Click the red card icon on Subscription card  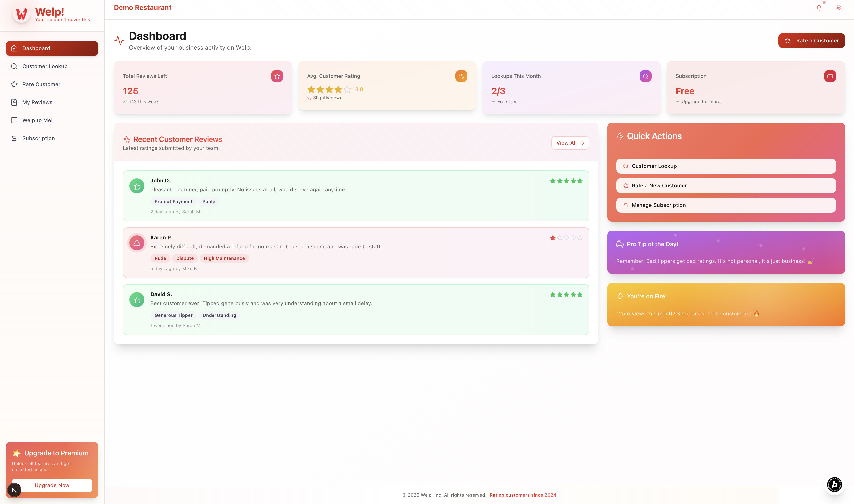tap(830, 76)
